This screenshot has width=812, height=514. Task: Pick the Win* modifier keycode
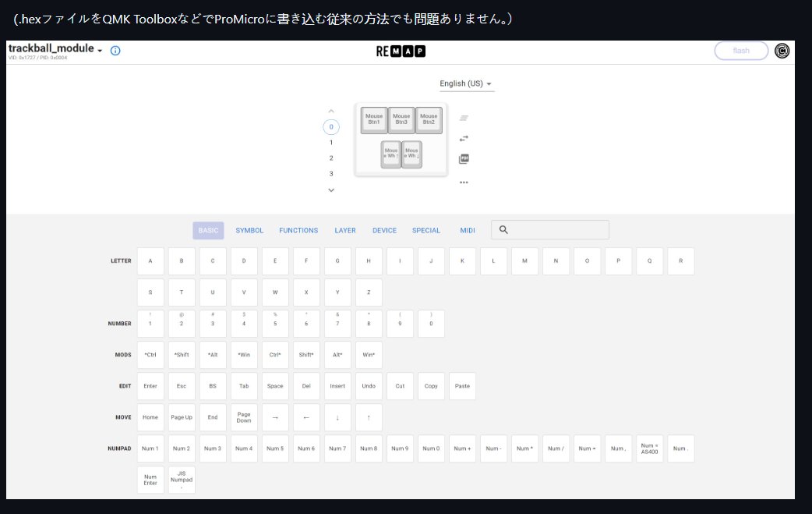click(369, 355)
